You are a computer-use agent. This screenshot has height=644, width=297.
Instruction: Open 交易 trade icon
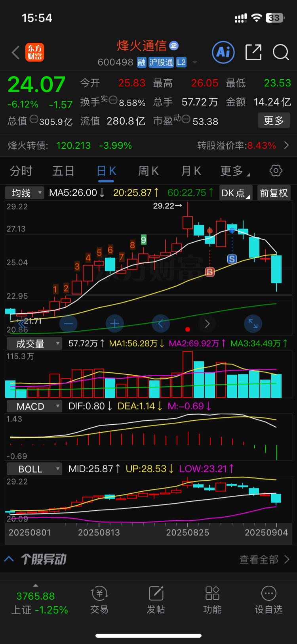(99, 600)
